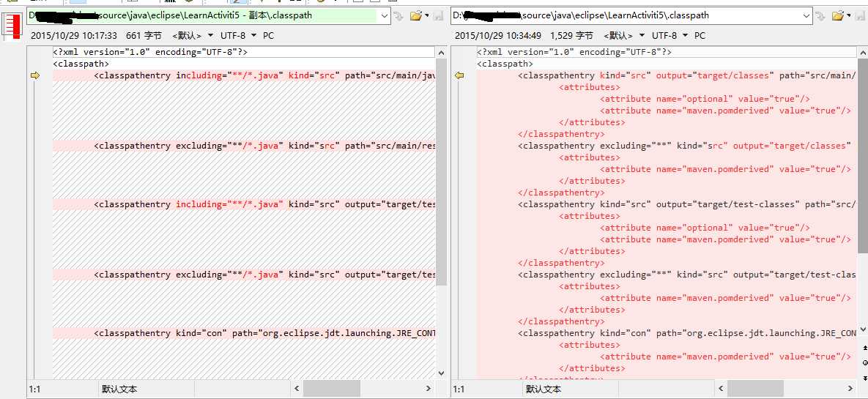Click the left horizontal scrollbar right arrow
The height and width of the screenshot is (399, 868).
[x=429, y=389]
